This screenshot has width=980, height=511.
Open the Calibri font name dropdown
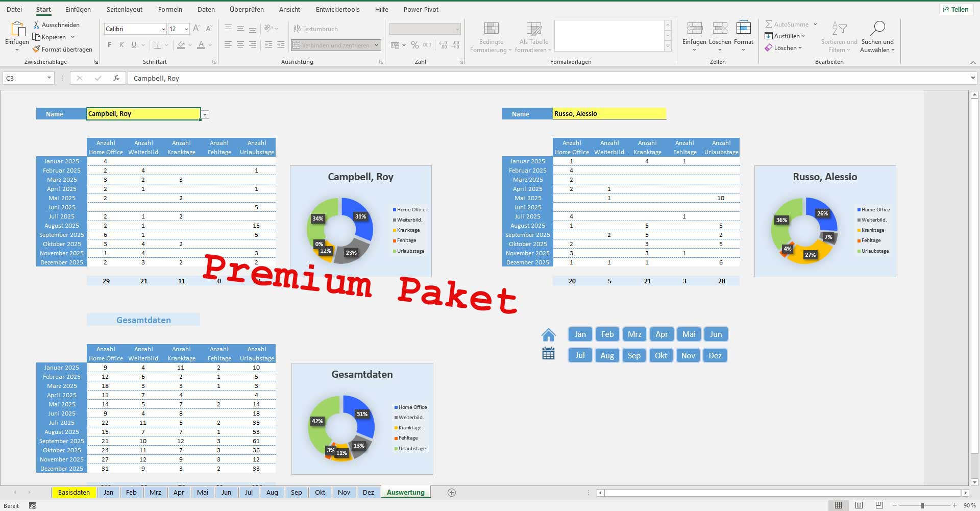[x=163, y=29]
